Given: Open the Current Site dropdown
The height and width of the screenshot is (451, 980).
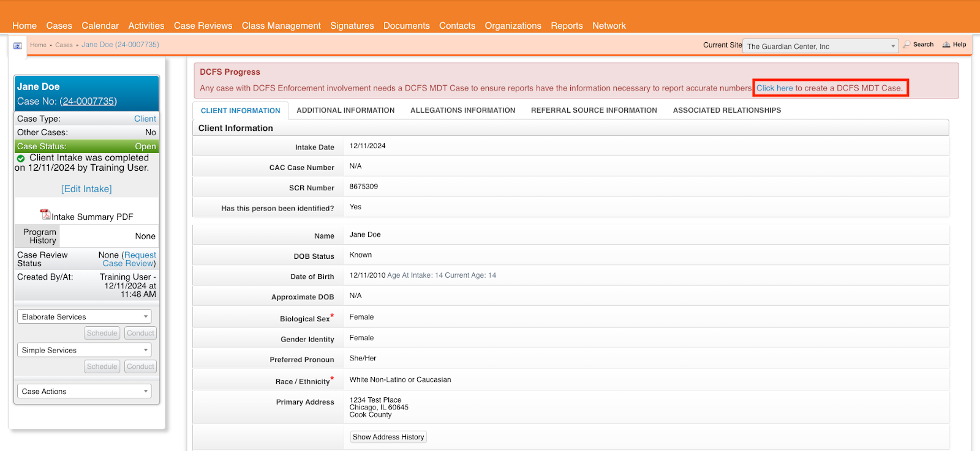Looking at the screenshot, I should click(820, 47).
